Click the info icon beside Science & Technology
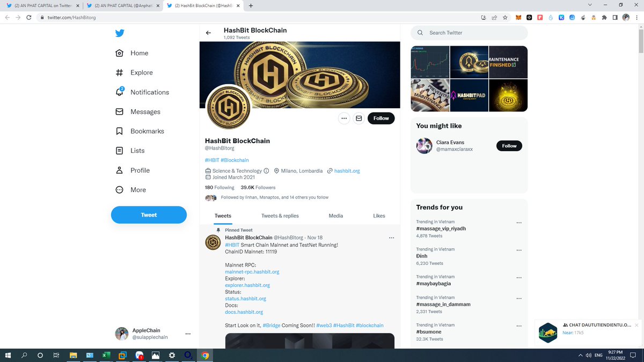The width and height of the screenshot is (644, 362). pyautogui.click(x=266, y=171)
